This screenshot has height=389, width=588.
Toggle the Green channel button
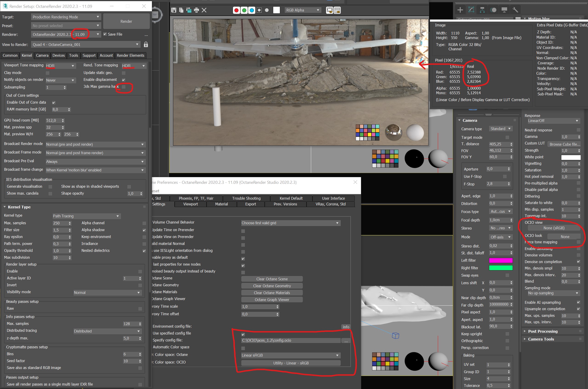[244, 10]
